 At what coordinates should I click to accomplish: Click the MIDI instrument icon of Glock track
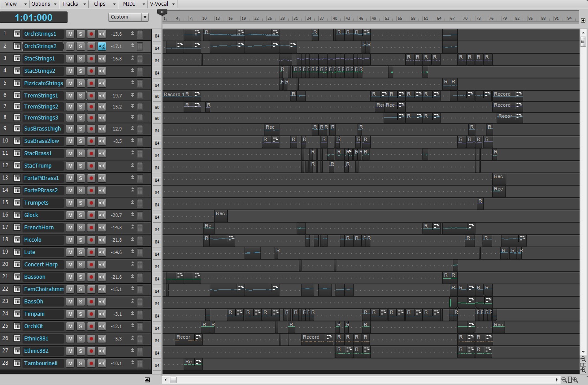click(17, 215)
